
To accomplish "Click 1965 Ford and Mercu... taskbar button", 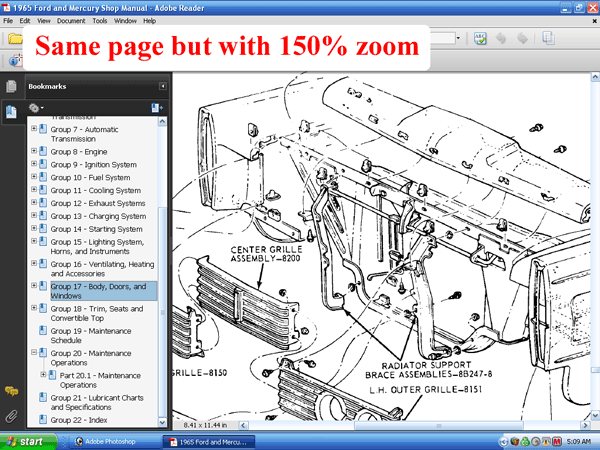I will tap(209, 442).
